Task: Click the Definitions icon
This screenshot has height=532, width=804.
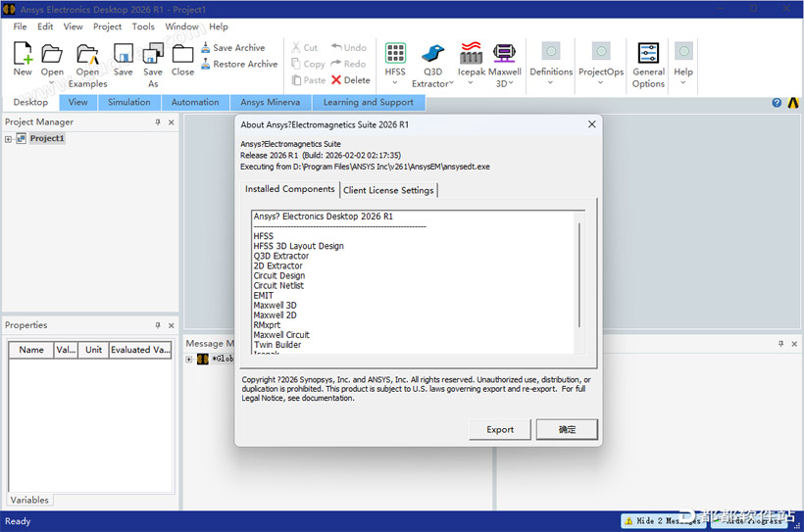Action: click(x=551, y=51)
